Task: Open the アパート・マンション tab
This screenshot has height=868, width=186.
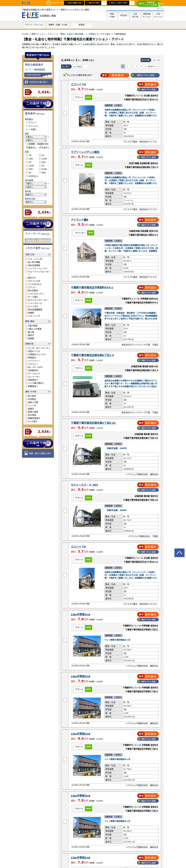Action: 34,25
